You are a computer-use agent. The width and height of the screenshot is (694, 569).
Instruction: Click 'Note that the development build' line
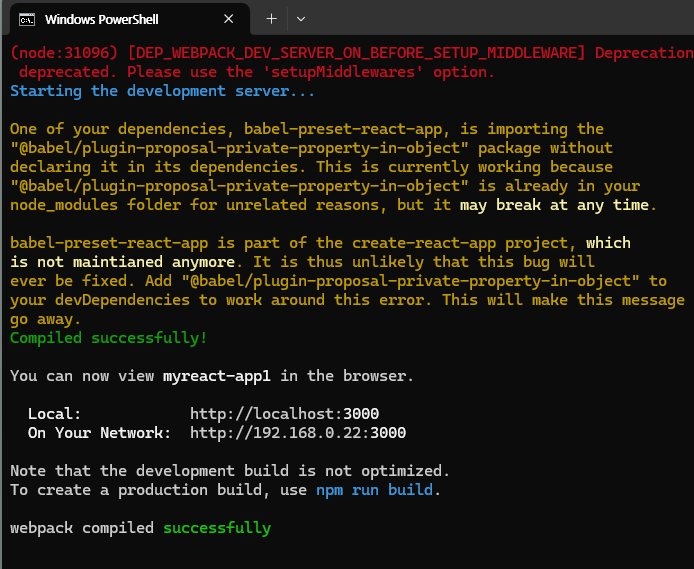pos(230,471)
